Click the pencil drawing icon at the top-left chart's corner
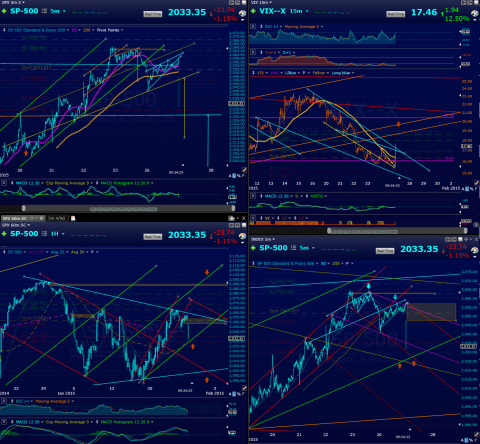The width and height of the screenshot is (480, 444). point(244,170)
